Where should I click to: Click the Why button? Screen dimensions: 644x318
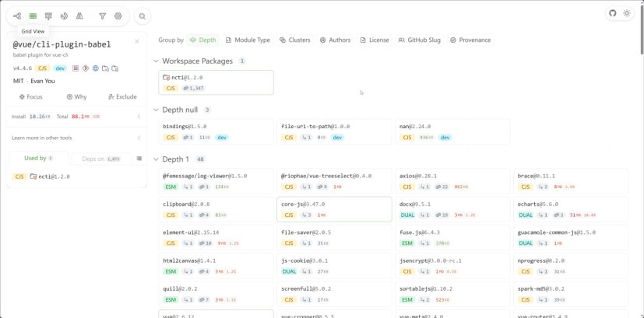[76, 97]
